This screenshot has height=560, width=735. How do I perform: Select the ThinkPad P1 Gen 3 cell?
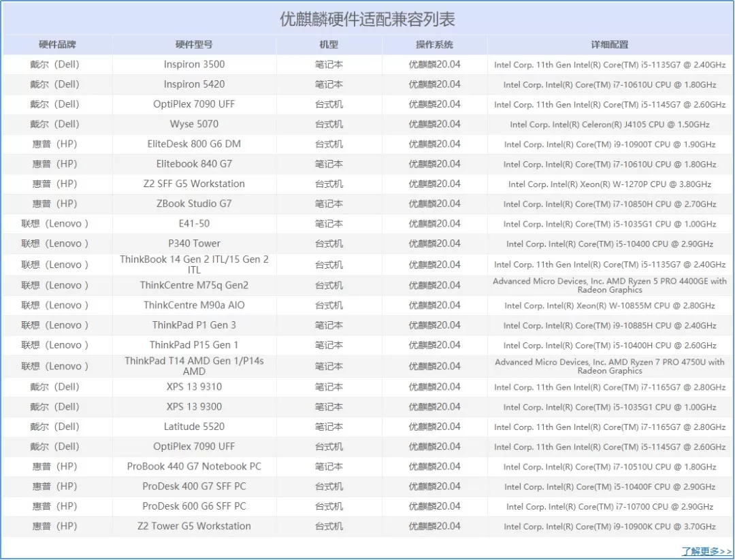point(194,325)
